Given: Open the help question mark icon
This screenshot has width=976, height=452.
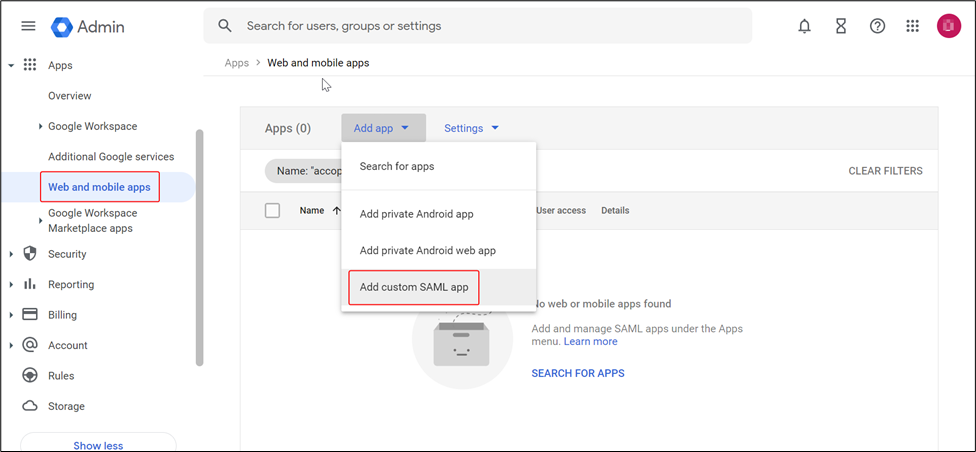Looking at the screenshot, I should click(x=877, y=26).
